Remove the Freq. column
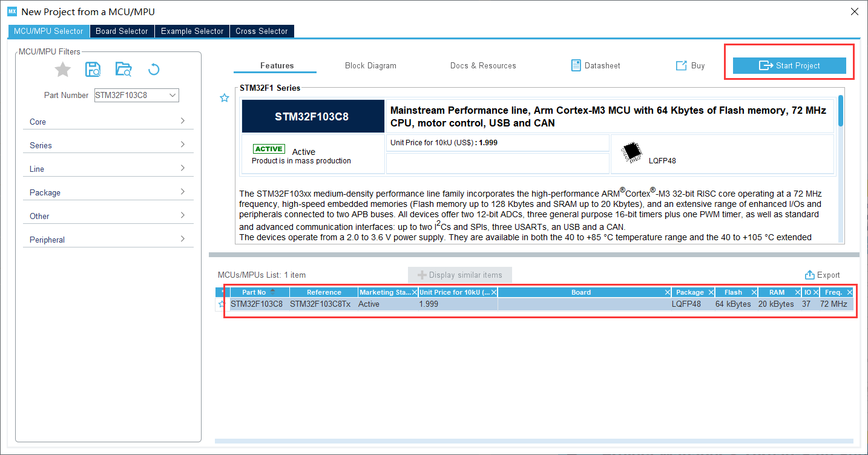The image size is (868, 455). pos(850,292)
